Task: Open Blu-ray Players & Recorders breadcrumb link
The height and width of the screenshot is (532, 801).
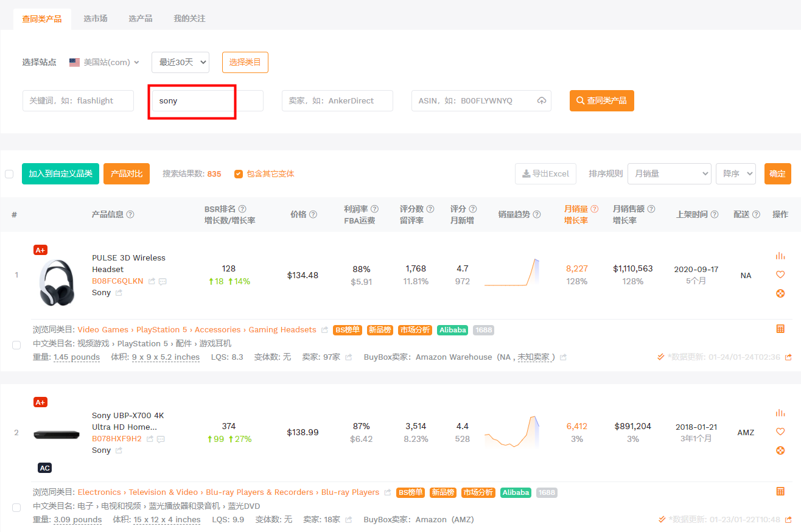Action: 260,492
